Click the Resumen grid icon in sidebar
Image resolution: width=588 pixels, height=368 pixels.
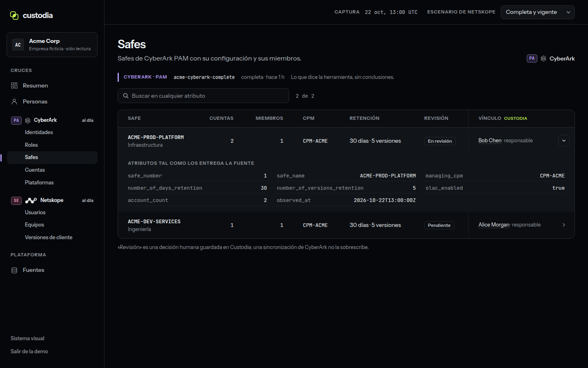point(14,85)
